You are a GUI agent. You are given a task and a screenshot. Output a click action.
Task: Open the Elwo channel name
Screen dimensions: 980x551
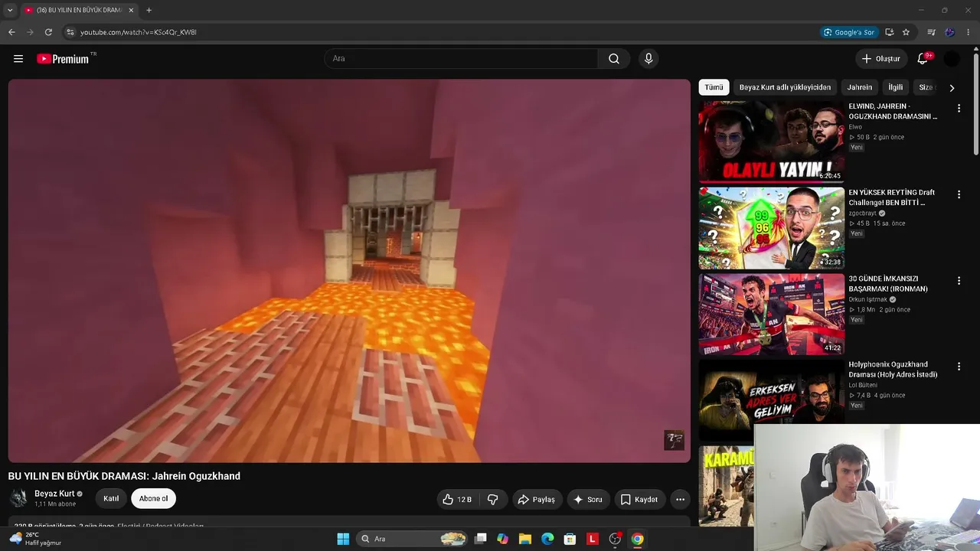coord(855,127)
